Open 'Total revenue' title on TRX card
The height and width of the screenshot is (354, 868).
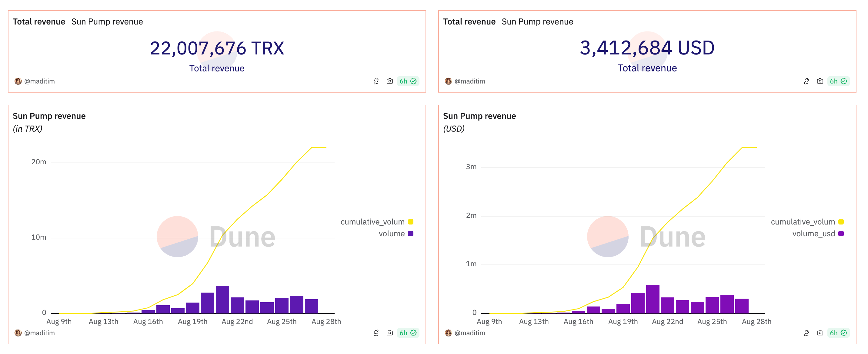click(x=39, y=21)
